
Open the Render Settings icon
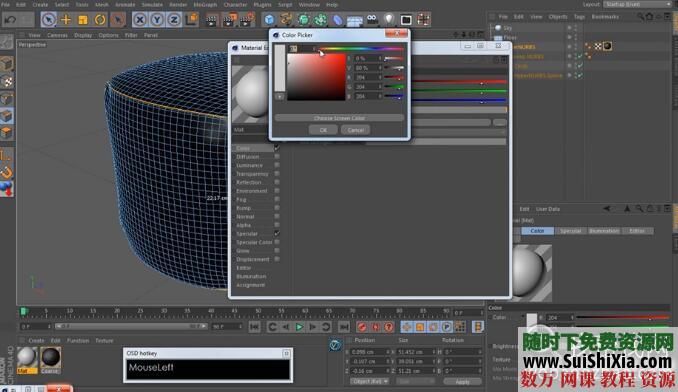247,19
